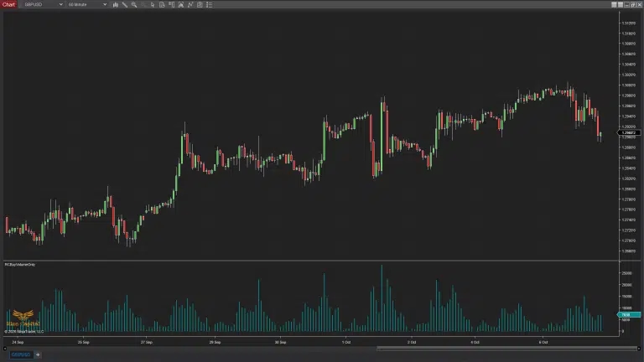Select the drawing tools pencil icon

[124, 4]
